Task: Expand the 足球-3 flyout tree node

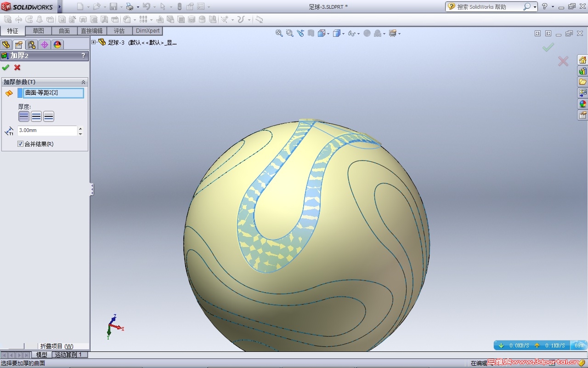Action: coord(94,42)
